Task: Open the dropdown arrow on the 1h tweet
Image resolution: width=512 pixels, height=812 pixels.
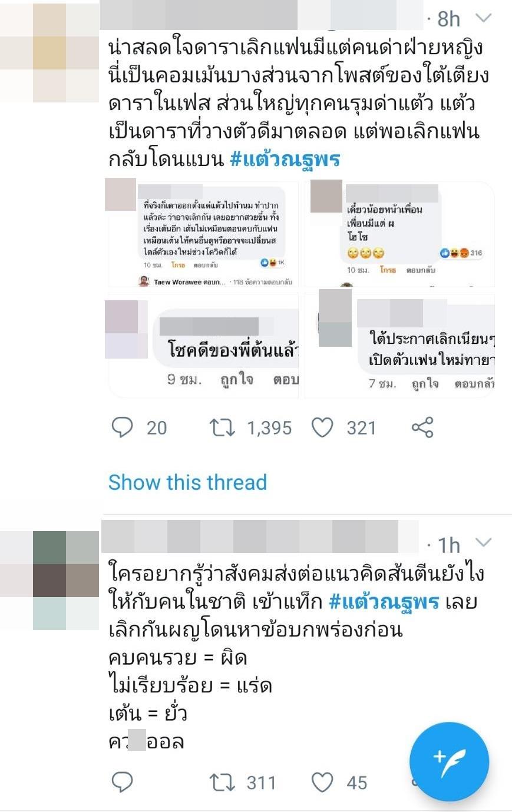Action: pos(484,542)
